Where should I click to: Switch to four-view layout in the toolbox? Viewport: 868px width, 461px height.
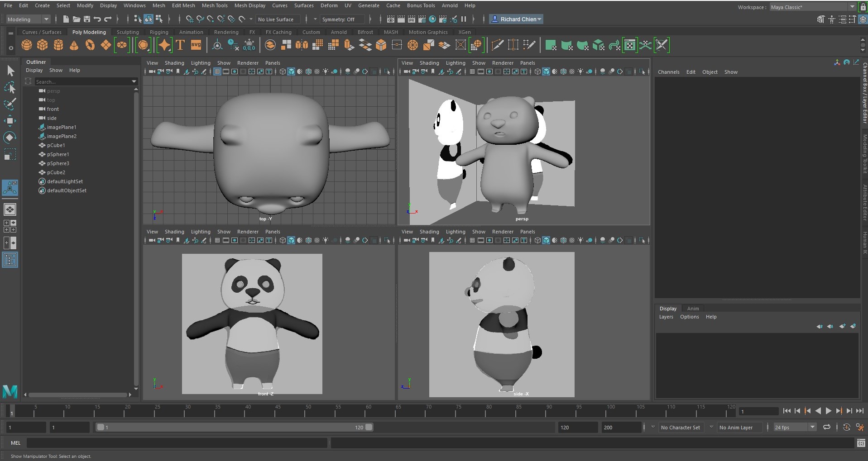tap(10, 226)
